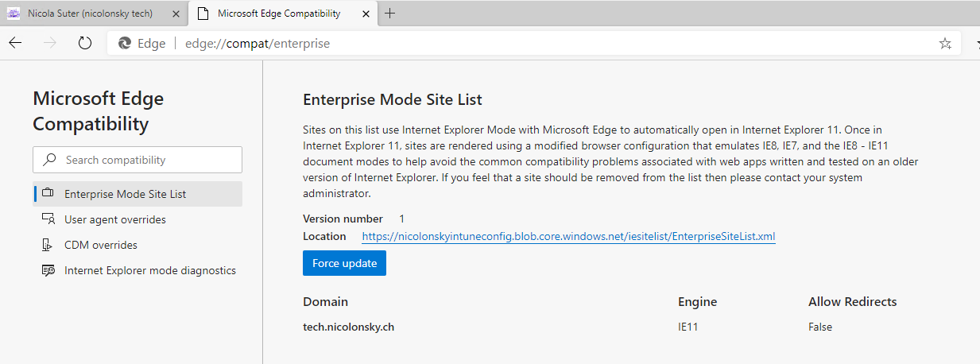Click the Force update button
The width and height of the screenshot is (980, 364).
(x=344, y=263)
